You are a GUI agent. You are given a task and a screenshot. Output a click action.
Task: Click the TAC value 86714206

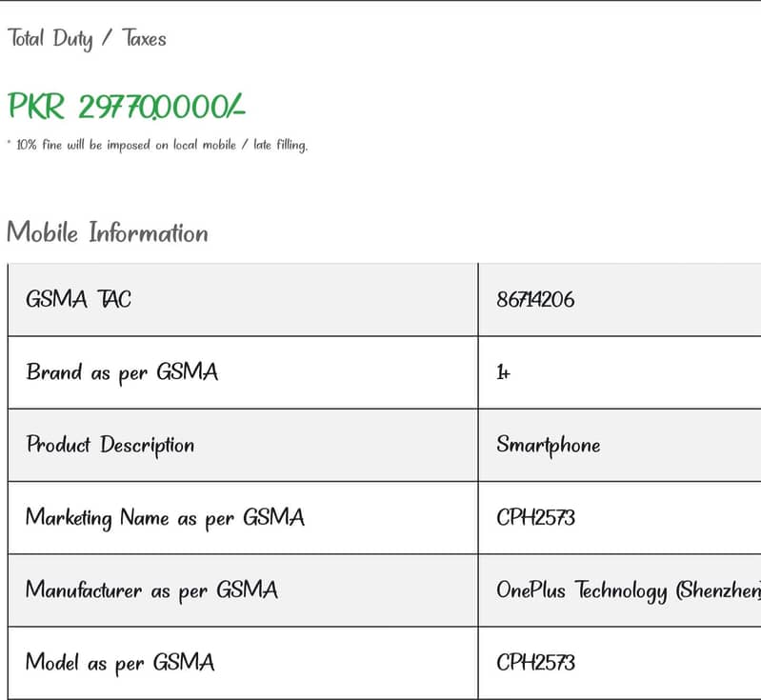point(535,299)
